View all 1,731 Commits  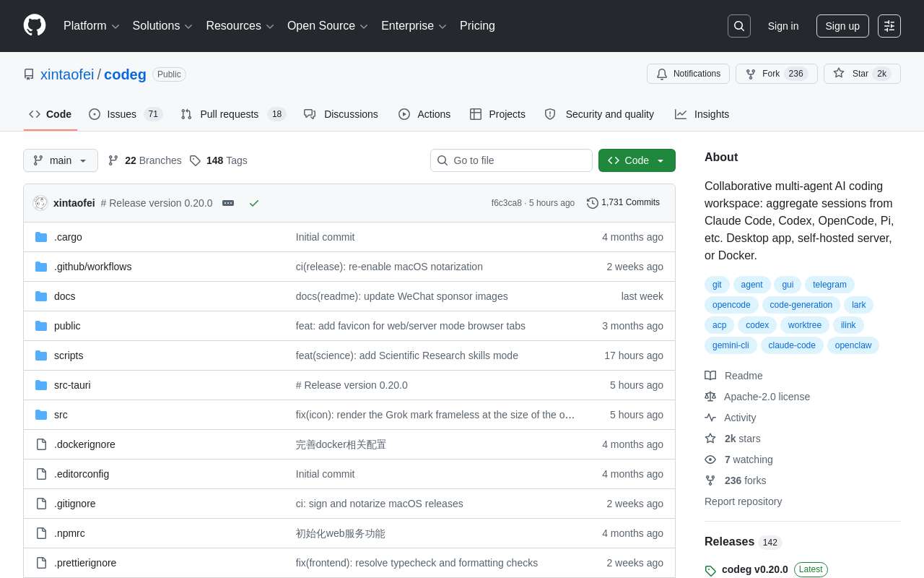(x=624, y=203)
